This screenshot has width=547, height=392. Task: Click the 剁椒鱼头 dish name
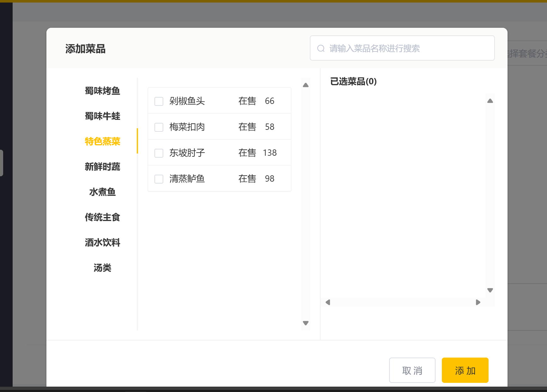click(x=187, y=101)
